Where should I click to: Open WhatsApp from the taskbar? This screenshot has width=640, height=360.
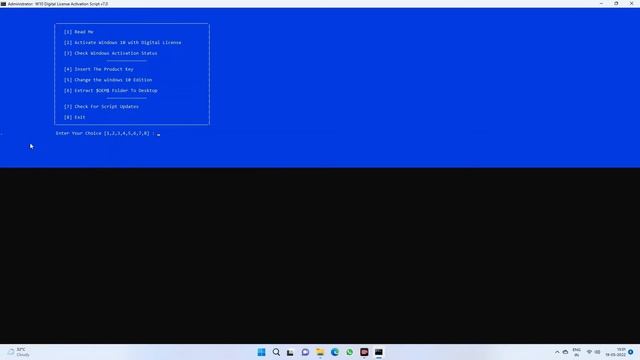[x=349, y=352]
